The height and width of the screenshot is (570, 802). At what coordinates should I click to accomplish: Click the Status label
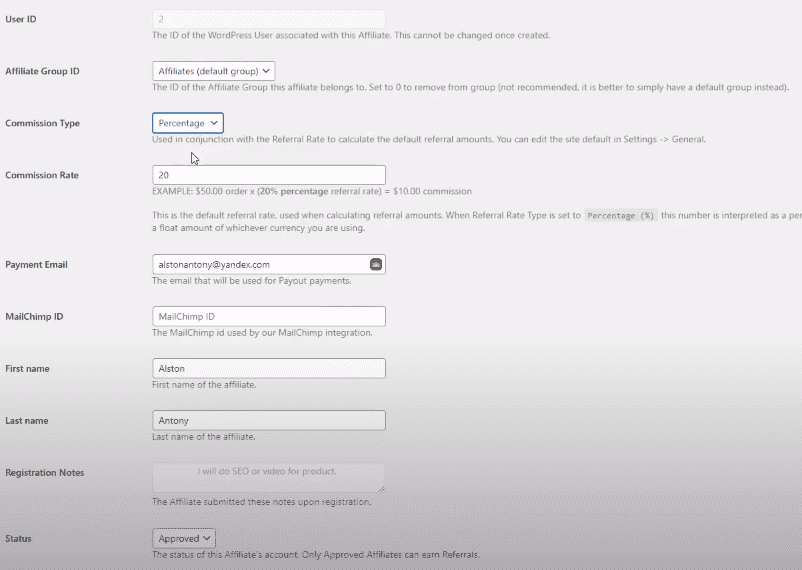18,539
